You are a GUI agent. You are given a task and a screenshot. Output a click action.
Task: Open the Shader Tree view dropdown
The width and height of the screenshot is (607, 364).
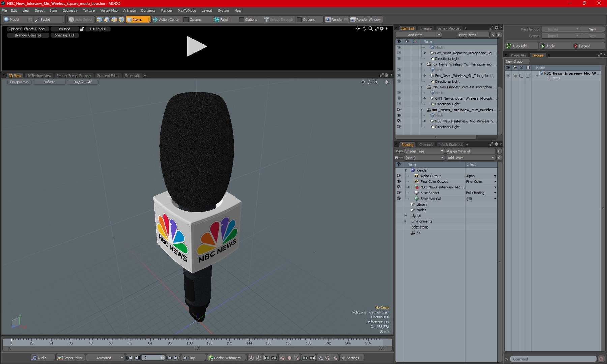424,151
